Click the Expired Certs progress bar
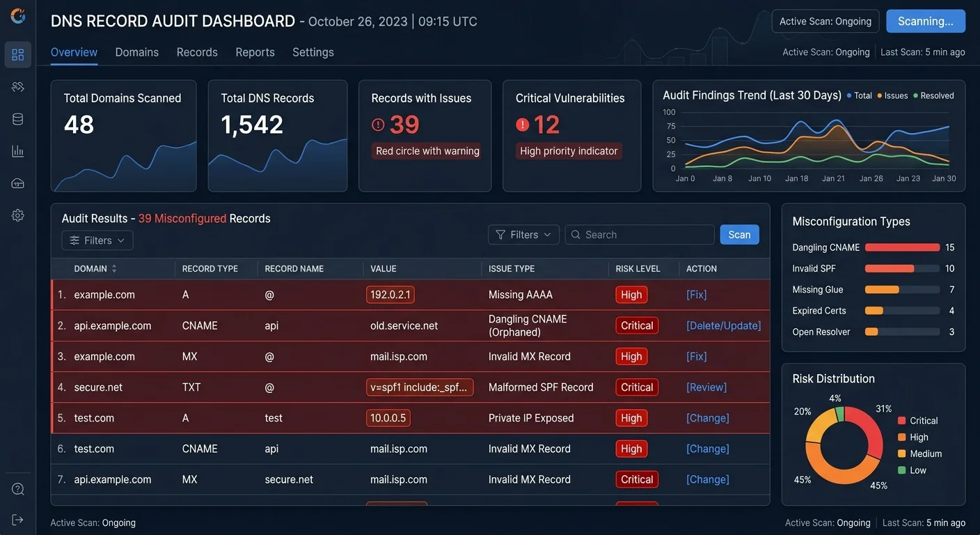 click(902, 311)
